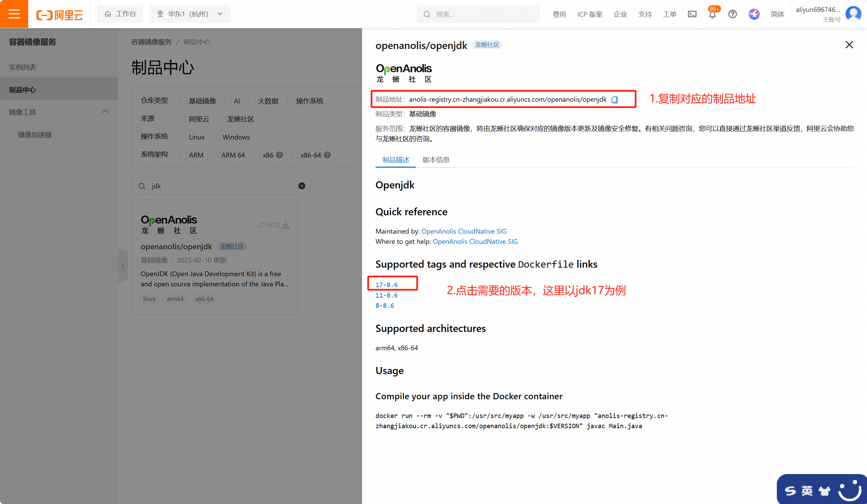Click the help question mark icon
This screenshot has width=867, height=504.
(733, 14)
